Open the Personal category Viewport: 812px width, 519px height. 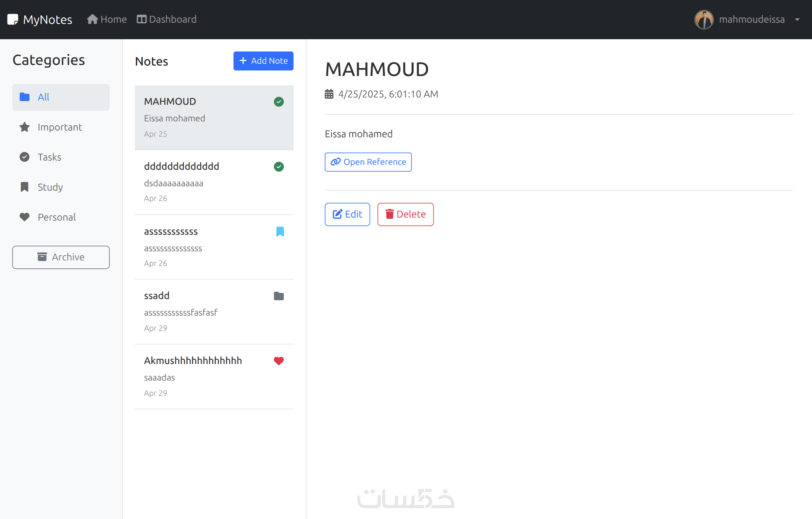coord(56,217)
